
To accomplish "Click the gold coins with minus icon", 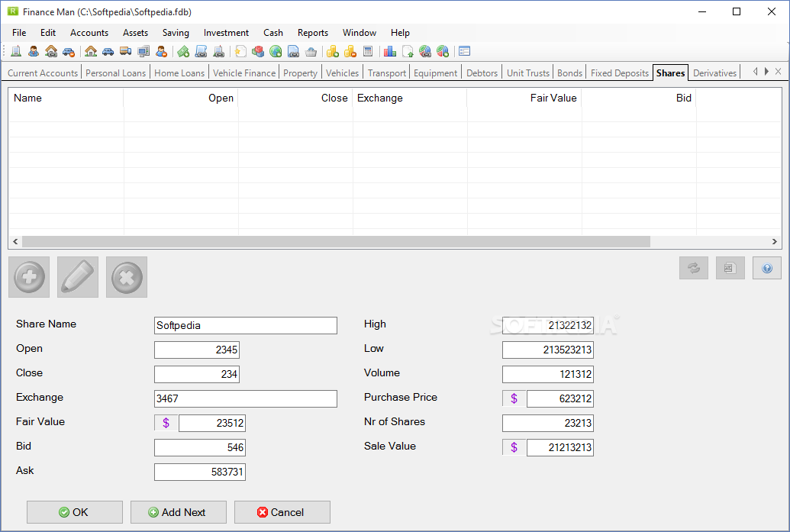I will pos(350,51).
